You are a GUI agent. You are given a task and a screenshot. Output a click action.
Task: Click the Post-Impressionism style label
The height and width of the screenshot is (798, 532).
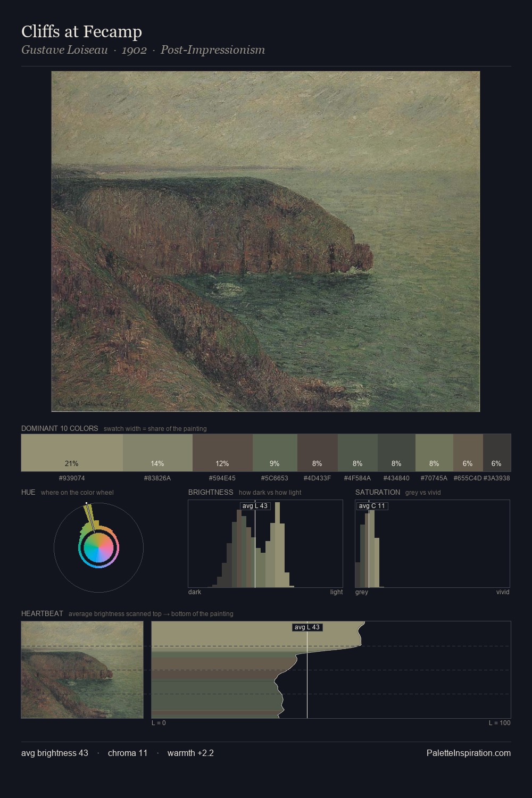[213, 50]
